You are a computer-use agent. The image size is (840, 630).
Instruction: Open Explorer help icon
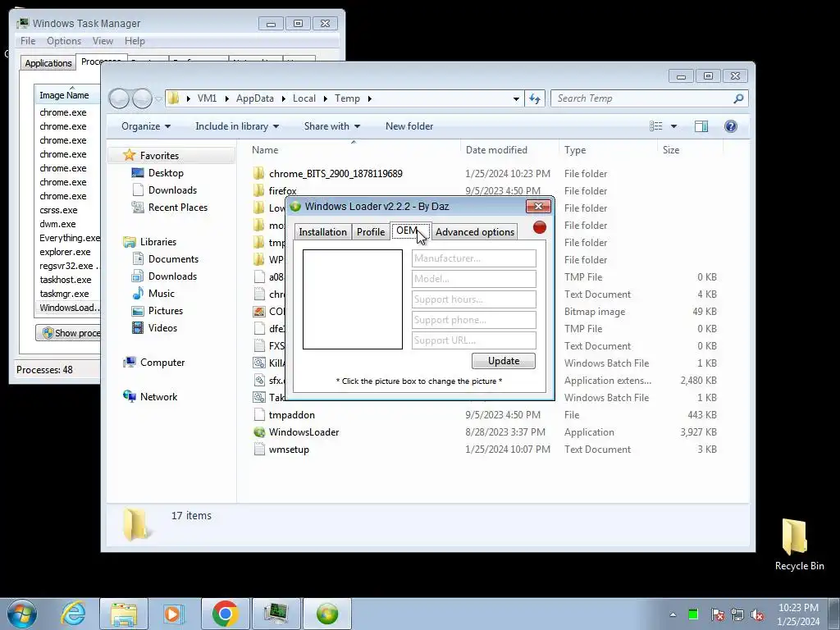tap(731, 126)
